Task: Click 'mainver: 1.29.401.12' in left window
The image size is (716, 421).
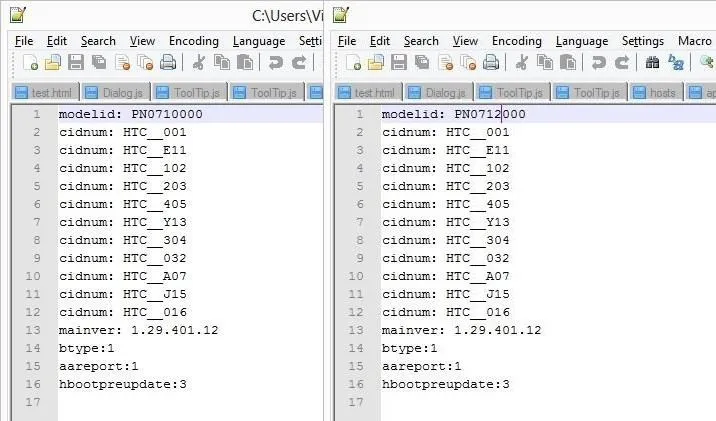Action: point(139,330)
